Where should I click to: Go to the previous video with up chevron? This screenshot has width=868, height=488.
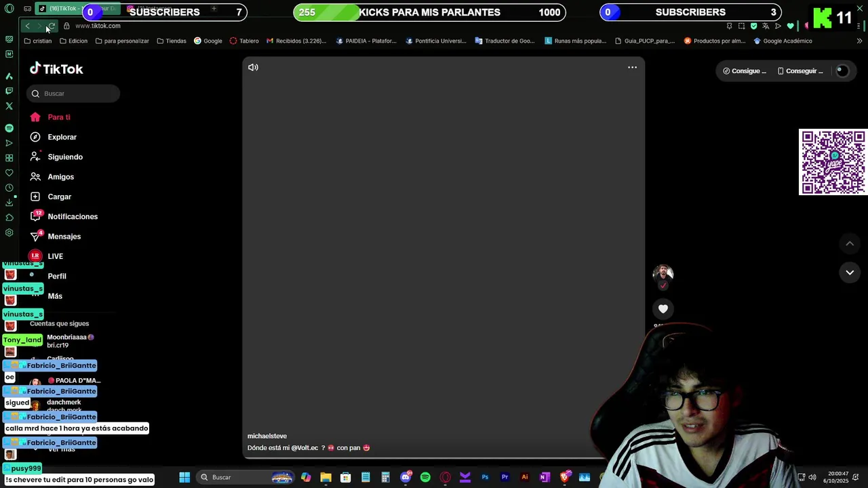(850, 243)
